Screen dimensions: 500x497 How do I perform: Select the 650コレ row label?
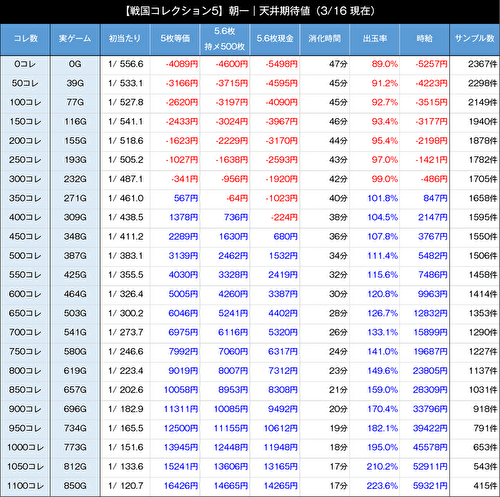(x=25, y=313)
